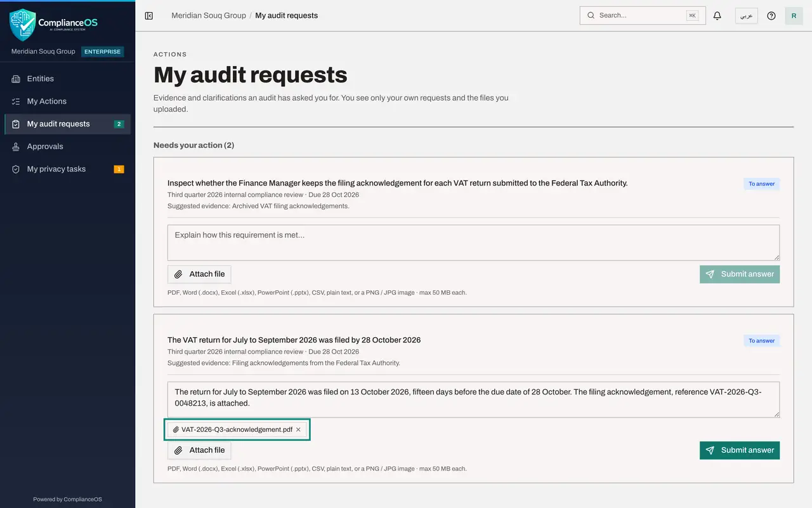812x508 pixels.
Task: Click the Meridian Souq Group breadcrumb
Action: pyautogui.click(x=209, y=15)
